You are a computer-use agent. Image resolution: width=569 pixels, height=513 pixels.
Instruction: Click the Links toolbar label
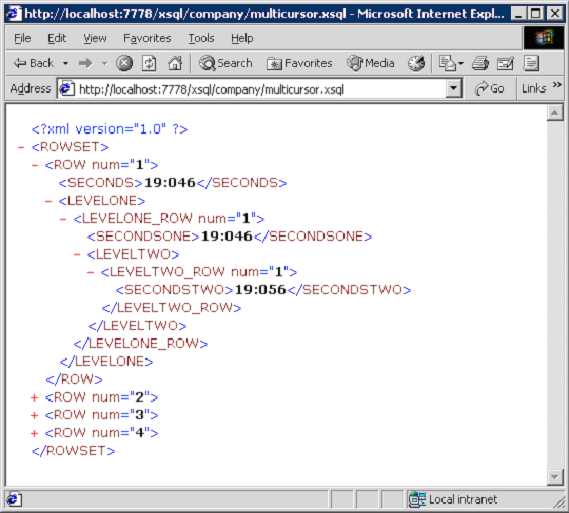point(534,89)
